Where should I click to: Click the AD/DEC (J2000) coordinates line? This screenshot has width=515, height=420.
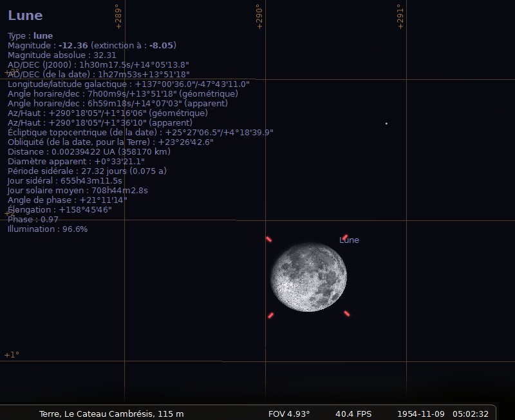pos(98,65)
